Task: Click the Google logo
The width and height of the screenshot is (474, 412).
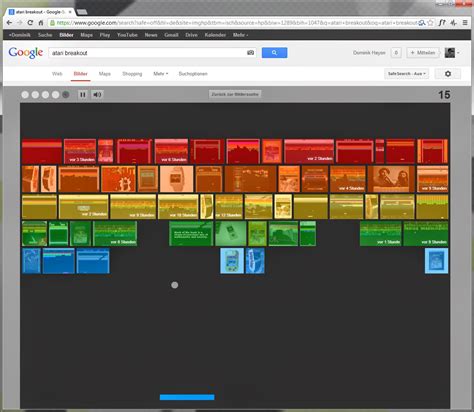Action: (x=26, y=53)
